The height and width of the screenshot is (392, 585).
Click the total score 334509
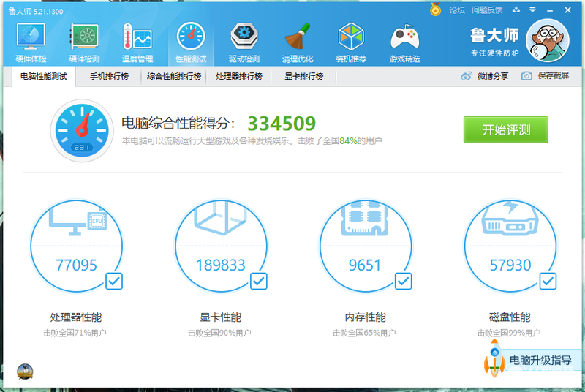(282, 124)
